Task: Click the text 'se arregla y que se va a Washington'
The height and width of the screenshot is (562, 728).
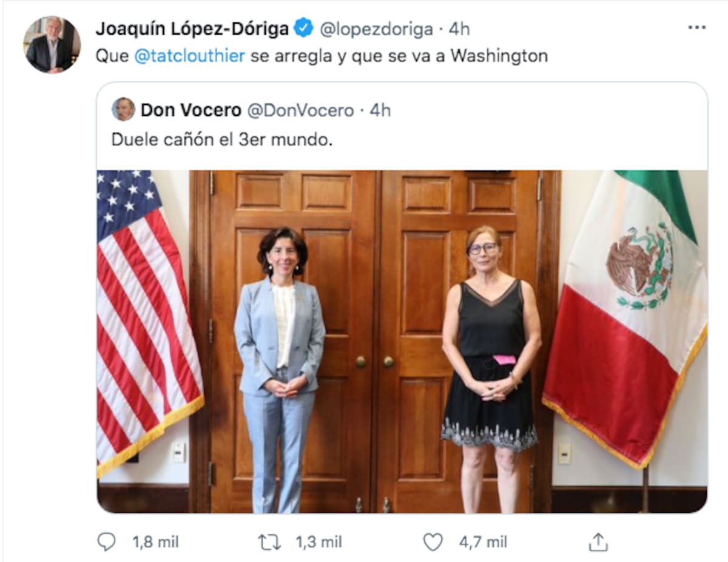Action: (399, 56)
